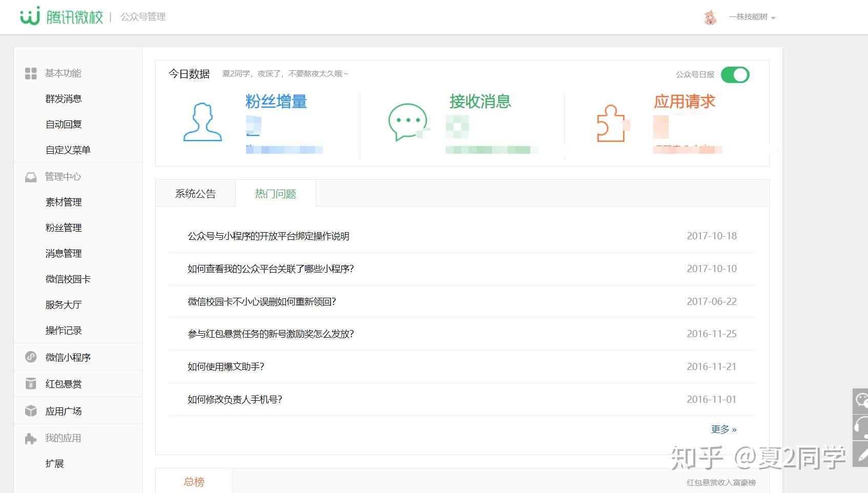The width and height of the screenshot is (868, 493).
Task: Select 应用广场 menu label
Action: pyautogui.click(x=64, y=411)
